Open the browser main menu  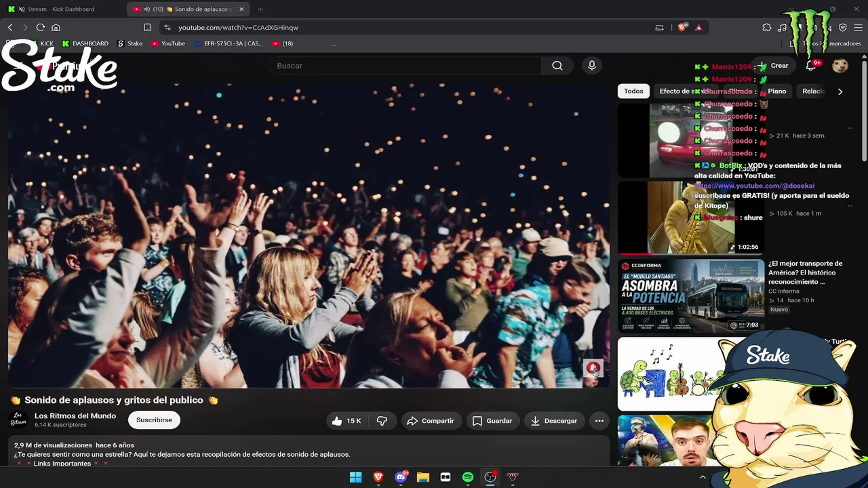click(x=858, y=27)
